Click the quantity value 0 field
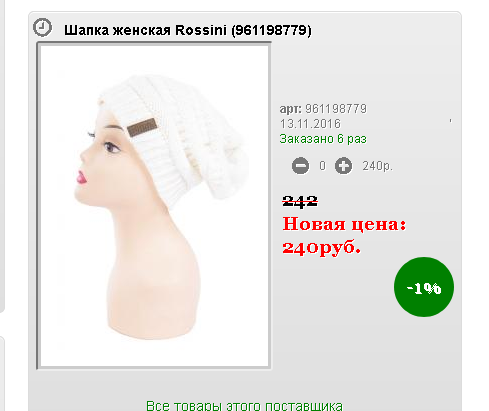 coord(322,166)
